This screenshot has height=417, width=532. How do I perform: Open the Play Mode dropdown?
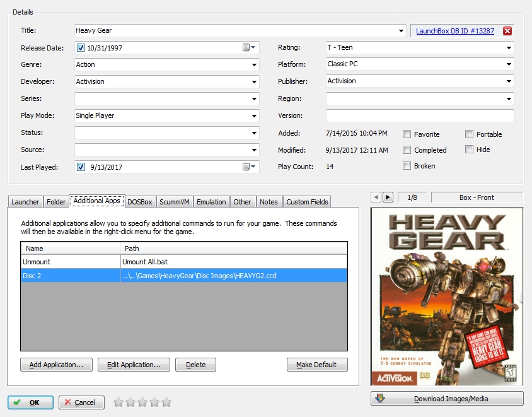point(254,116)
